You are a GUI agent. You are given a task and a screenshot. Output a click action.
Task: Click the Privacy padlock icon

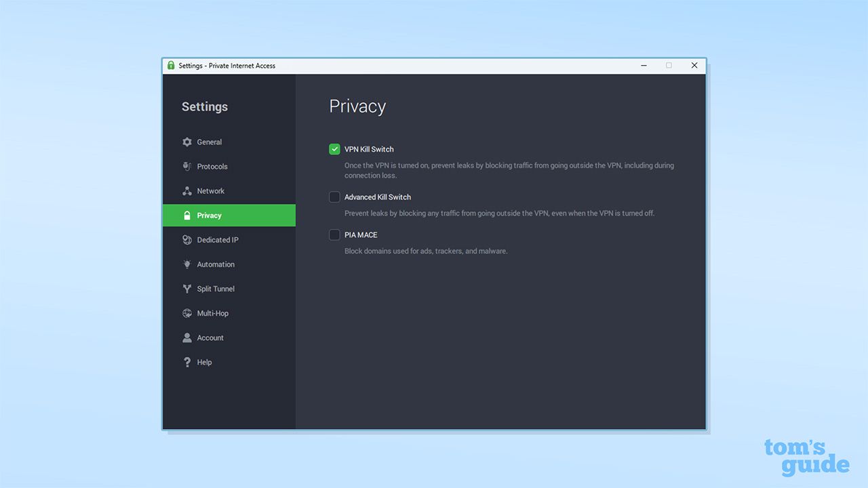coord(187,216)
